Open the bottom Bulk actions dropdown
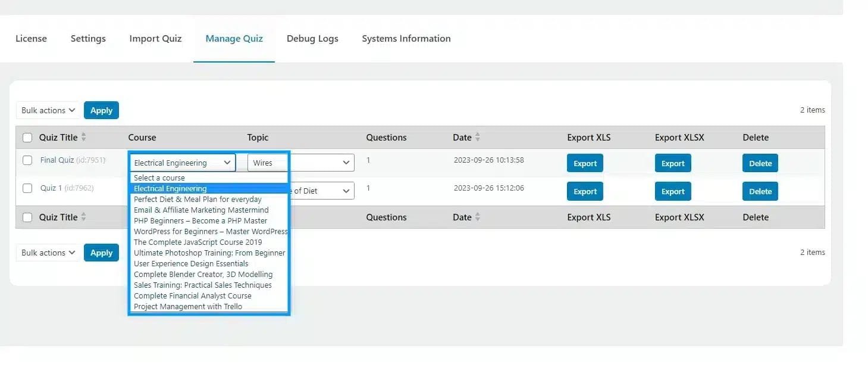 point(48,253)
